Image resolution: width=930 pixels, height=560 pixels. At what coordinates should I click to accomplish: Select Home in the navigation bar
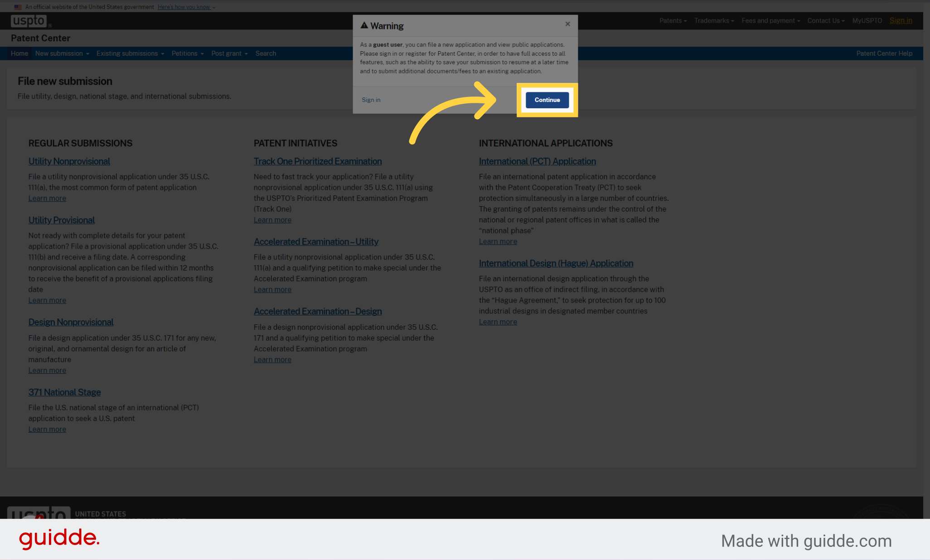(x=19, y=53)
